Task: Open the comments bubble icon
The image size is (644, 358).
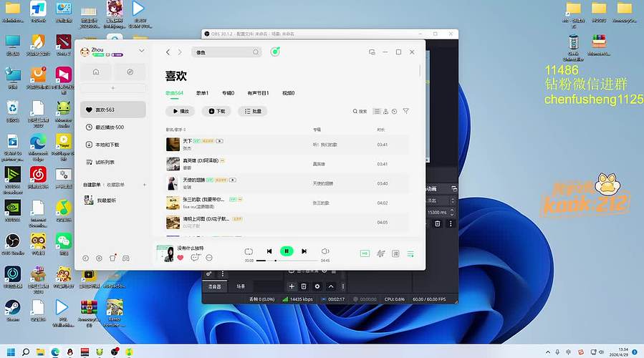Action: [x=195, y=258]
